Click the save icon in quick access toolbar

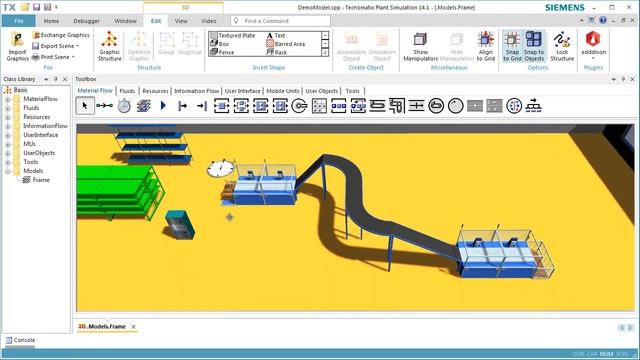(x=36, y=7)
